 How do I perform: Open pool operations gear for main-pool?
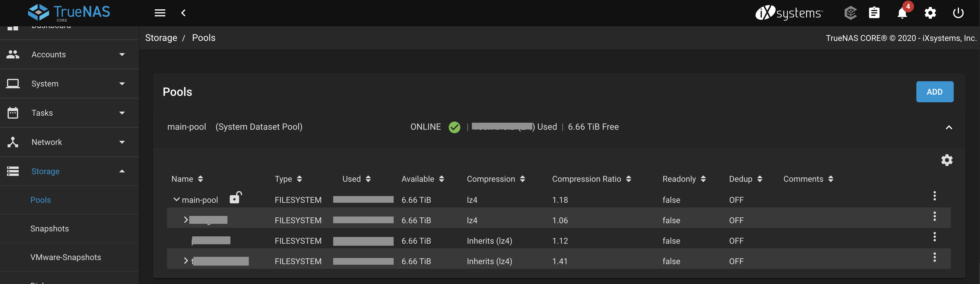946,160
